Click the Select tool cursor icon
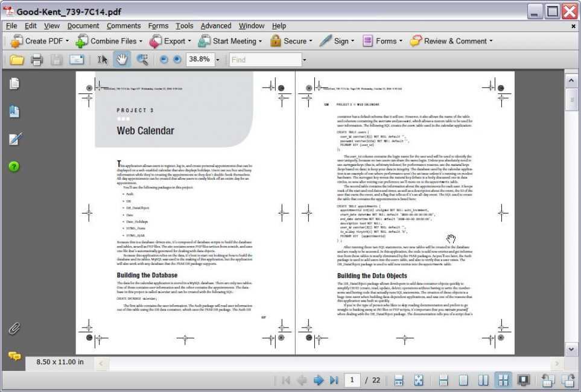 pos(103,59)
